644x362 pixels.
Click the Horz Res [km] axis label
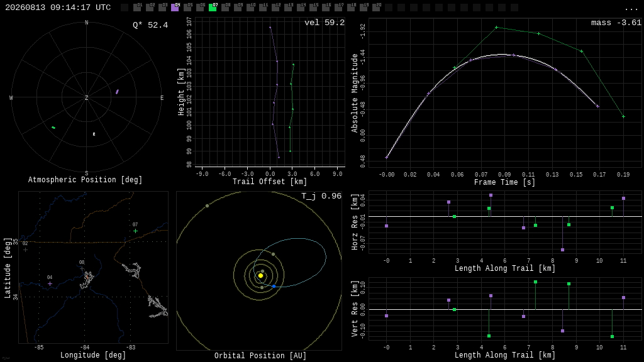tap(355, 222)
